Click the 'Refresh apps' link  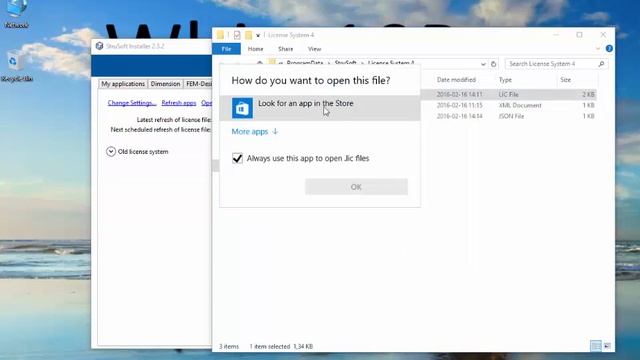179,103
